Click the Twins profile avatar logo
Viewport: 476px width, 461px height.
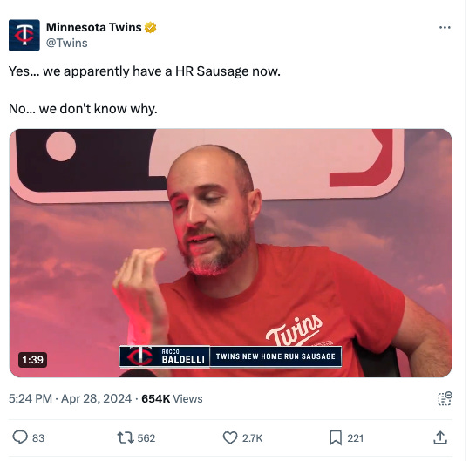(24, 35)
